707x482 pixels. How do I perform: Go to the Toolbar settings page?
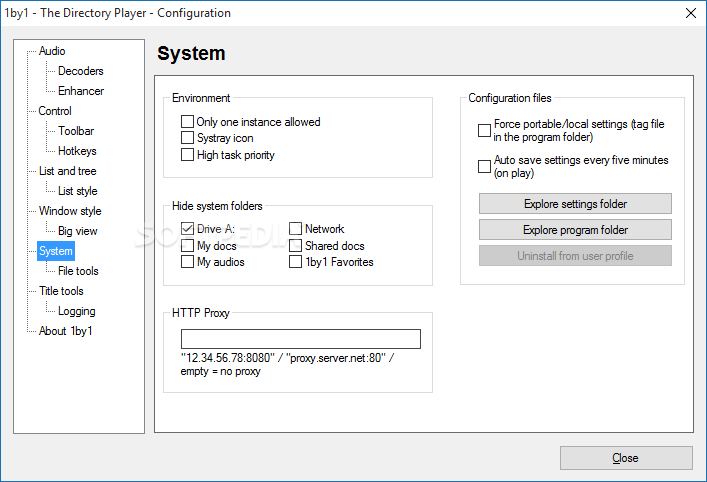click(x=76, y=131)
